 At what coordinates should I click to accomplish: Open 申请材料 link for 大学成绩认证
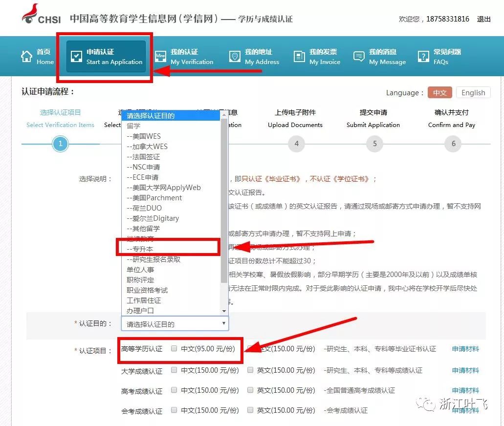click(465, 370)
